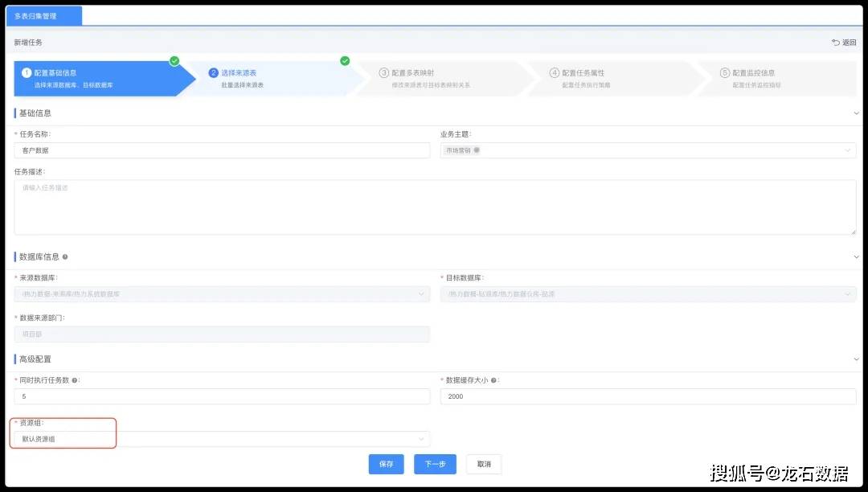The width and height of the screenshot is (868, 492).
Task: Click the 保存 button
Action: [x=386, y=464]
